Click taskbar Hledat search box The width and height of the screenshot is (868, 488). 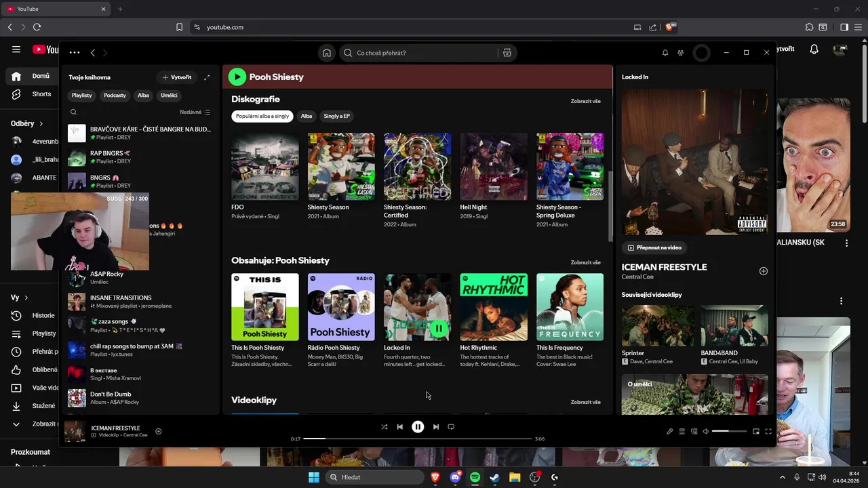coord(374,477)
